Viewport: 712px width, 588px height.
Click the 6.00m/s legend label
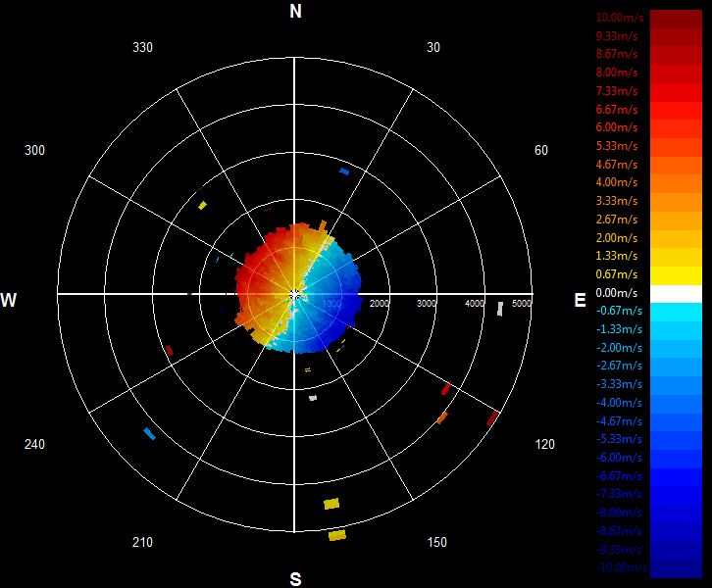[617, 127]
